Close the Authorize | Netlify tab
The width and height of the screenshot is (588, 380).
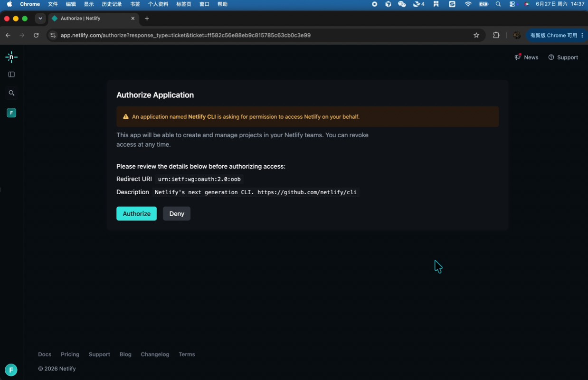[x=133, y=19]
